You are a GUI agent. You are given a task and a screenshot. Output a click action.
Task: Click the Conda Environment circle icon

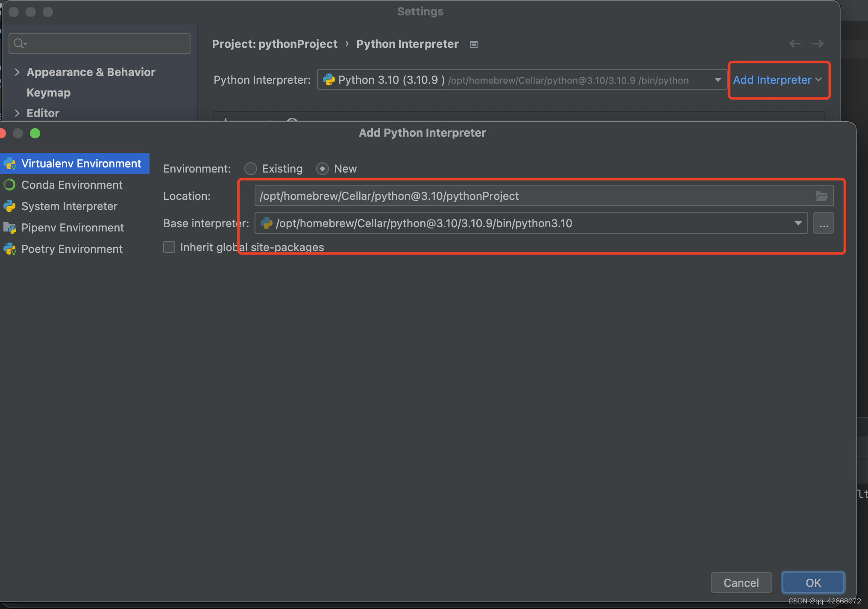(9, 185)
